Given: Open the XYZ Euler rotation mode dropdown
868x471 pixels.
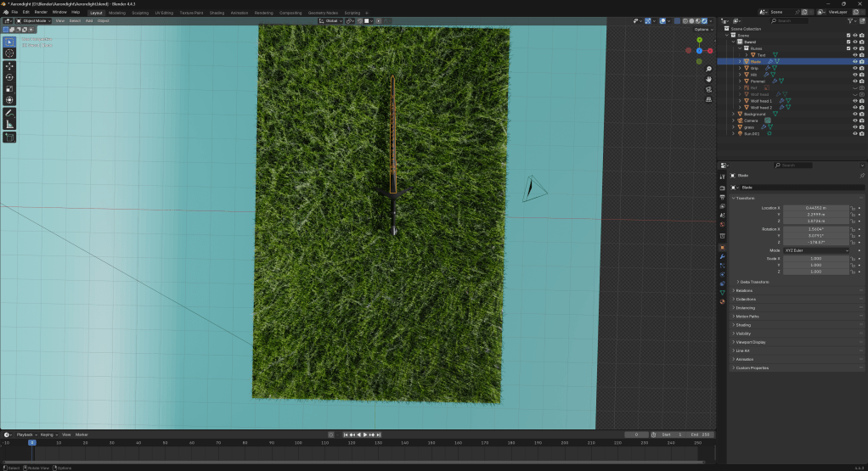Looking at the screenshot, I should coord(815,250).
